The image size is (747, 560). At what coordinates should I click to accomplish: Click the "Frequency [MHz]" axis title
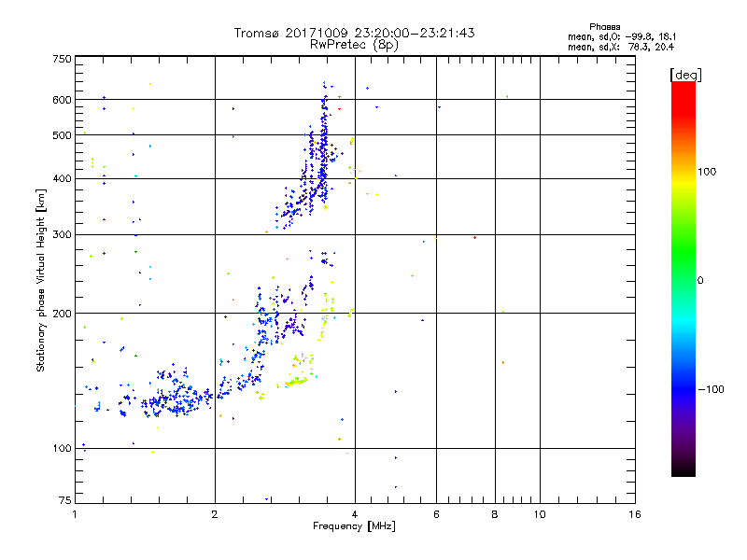354,526
